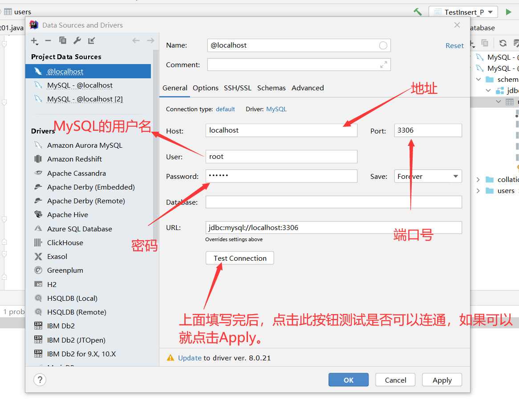519x420 pixels.
Task: Click the add data source plus icon
Action: pos(34,41)
